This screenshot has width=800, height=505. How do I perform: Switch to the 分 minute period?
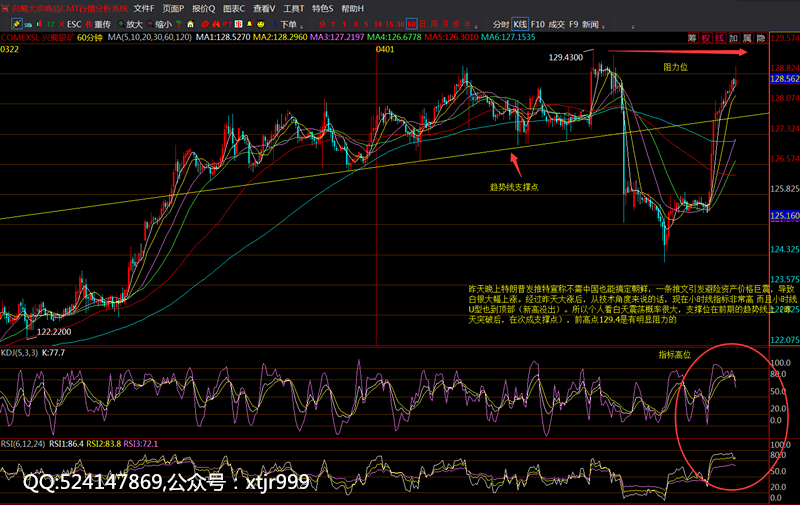click(322, 24)
